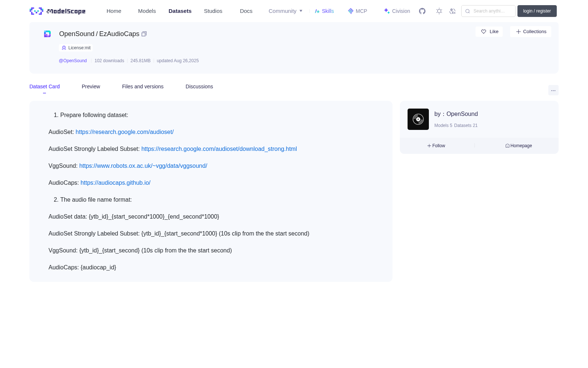Follow the OpenSound organization

(436, 146)
